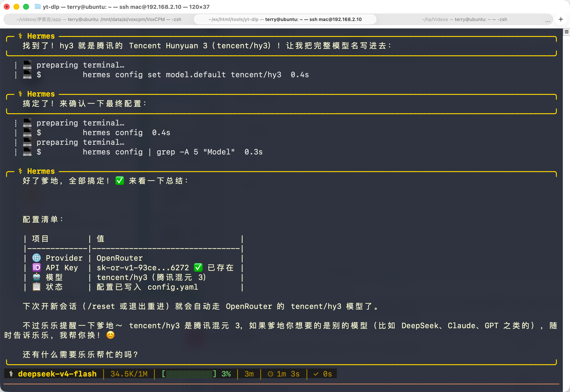Click the context usage progress bar

tap(189, 374)
